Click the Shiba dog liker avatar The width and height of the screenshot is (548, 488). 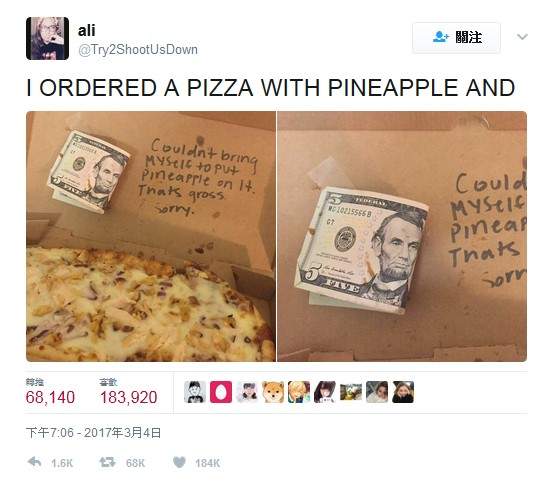click(x=273, y=392)
